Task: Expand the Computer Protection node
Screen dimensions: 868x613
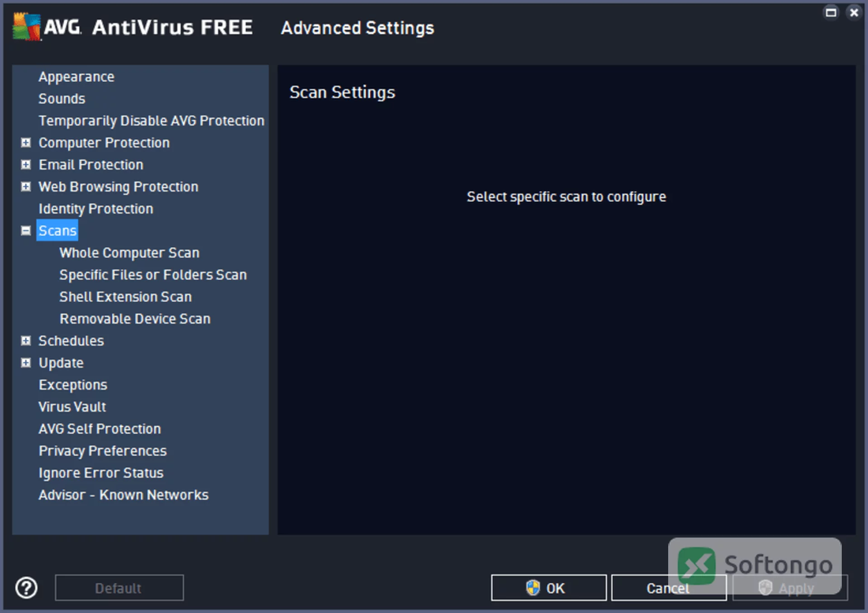Action: [26, 143]
